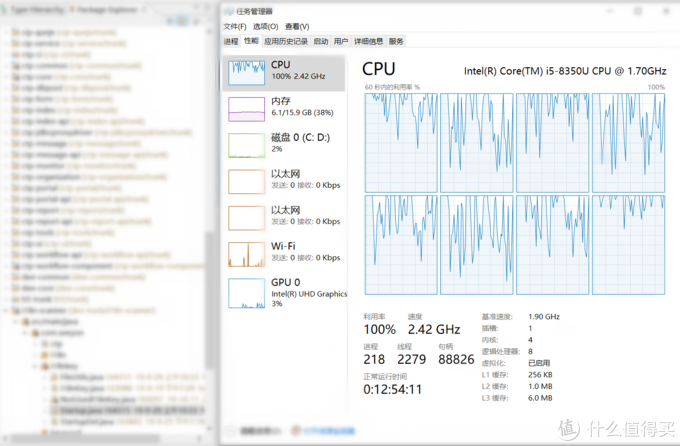This screenshot has height=446, width=680.
Task: Click the 简略信息 fewer details button
Action: point(254,430)
